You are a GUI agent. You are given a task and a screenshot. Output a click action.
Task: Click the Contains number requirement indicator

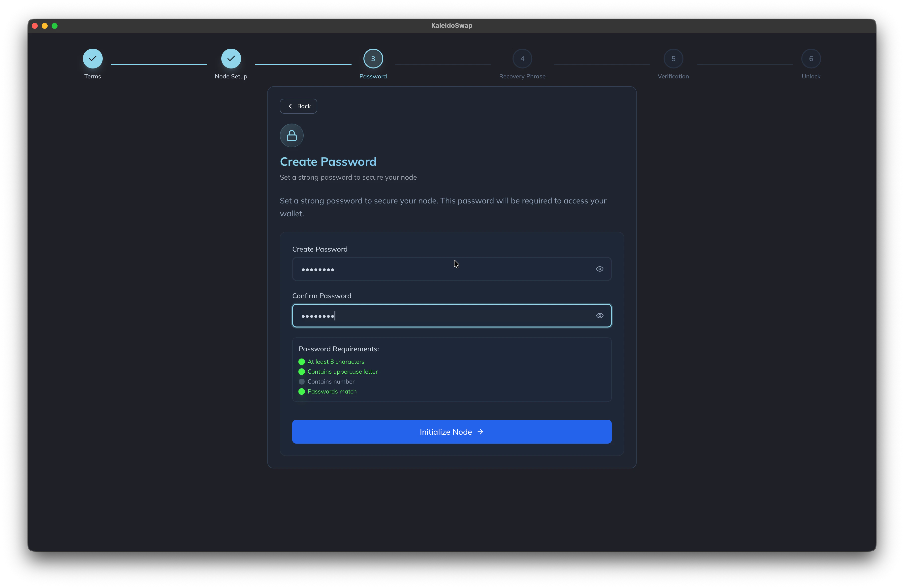click(x=302, y=381)
